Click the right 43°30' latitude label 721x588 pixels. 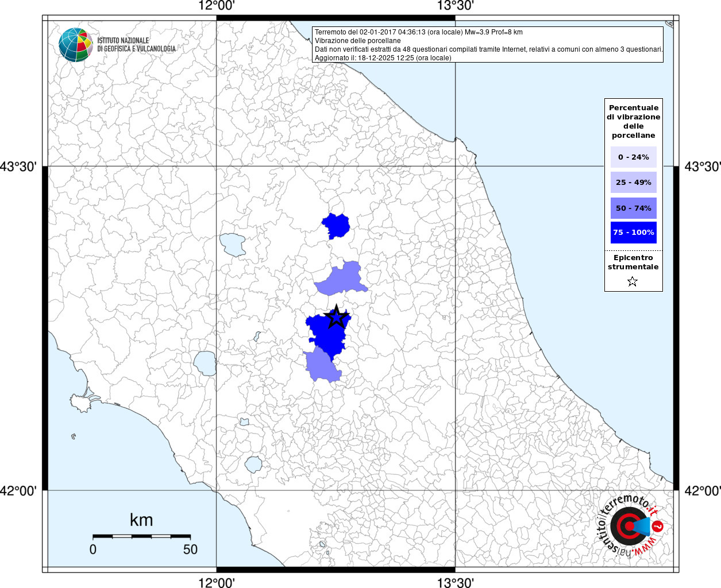click(x=703, y=167)
